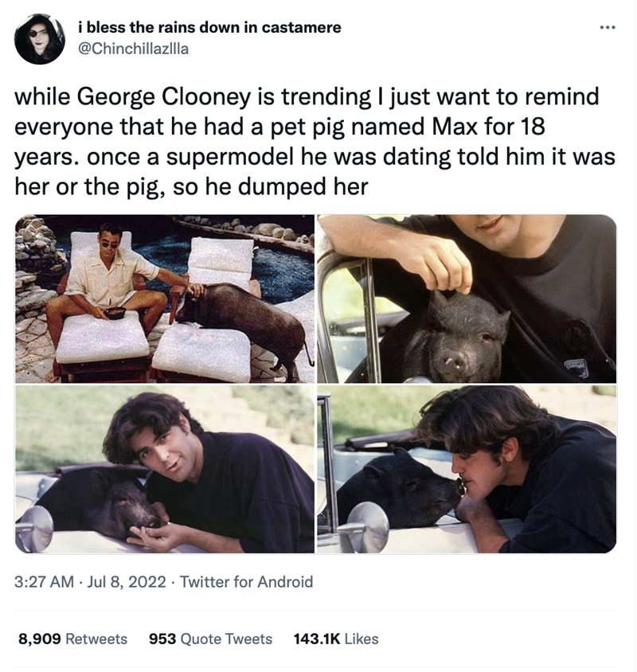Viewport: 637px width, 672px height.
Task: View the list via the 'Retweets' label
Action: pos(96,639)
